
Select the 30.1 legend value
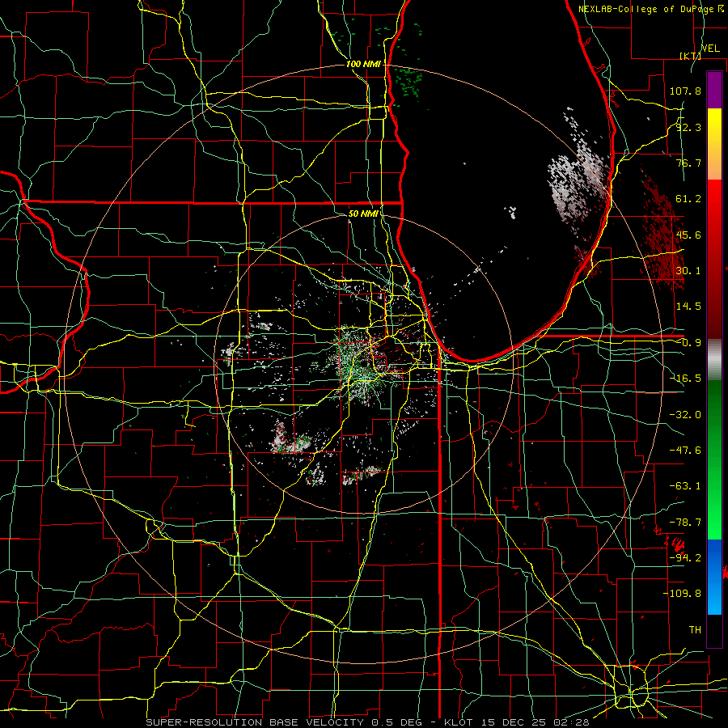(688, 271)
